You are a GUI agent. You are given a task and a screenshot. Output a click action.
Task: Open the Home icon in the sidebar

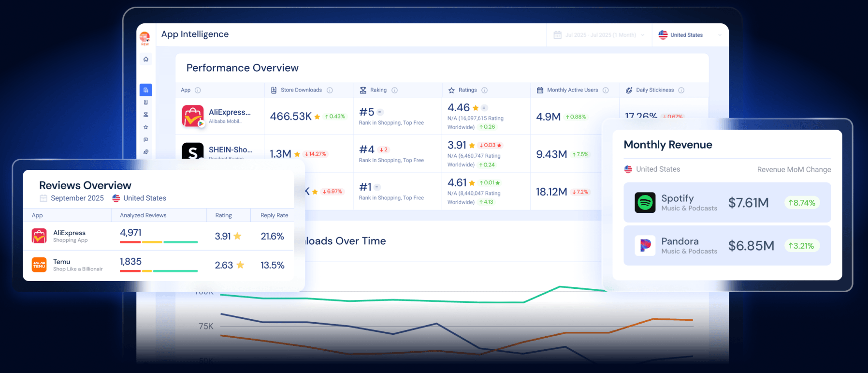click(145, 59)
